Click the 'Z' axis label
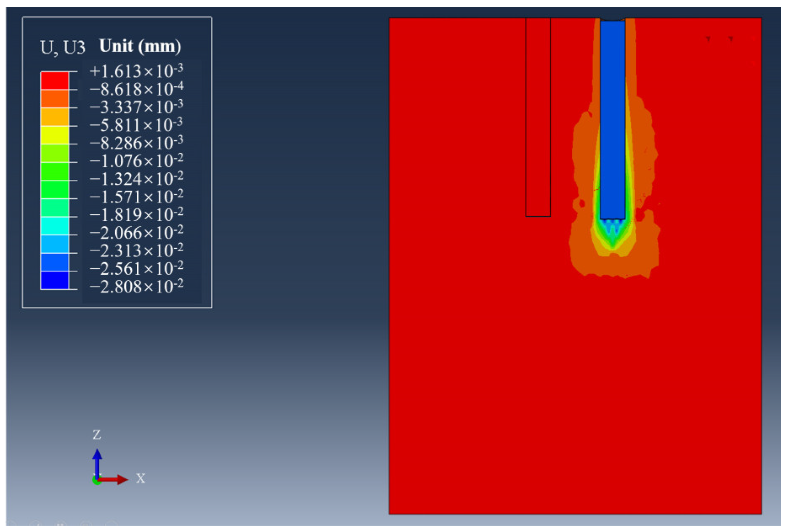The image size is (786, 532). pyautogui.click(x=97, y=434)
